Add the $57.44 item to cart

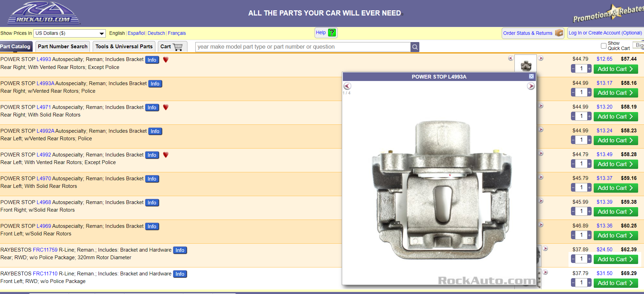pos(616,69)
